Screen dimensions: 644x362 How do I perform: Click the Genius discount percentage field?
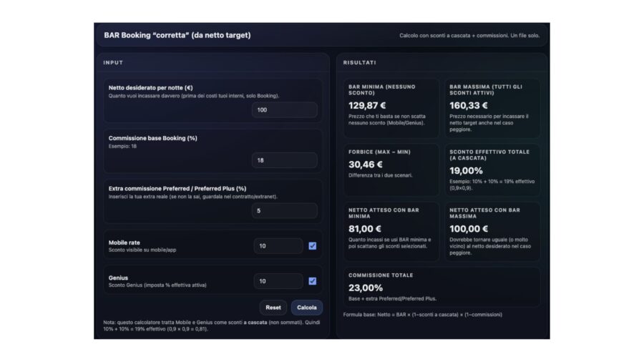pos(278,281)
